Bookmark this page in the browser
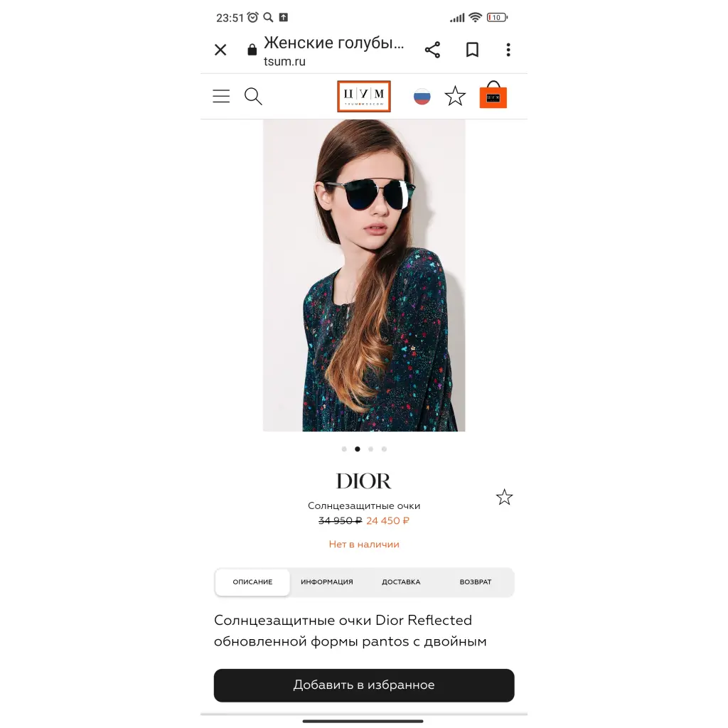 472,50
